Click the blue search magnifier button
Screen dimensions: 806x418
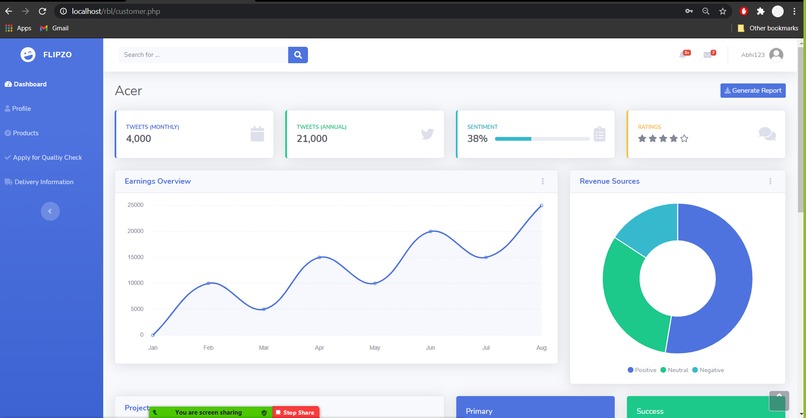(298, 54)
